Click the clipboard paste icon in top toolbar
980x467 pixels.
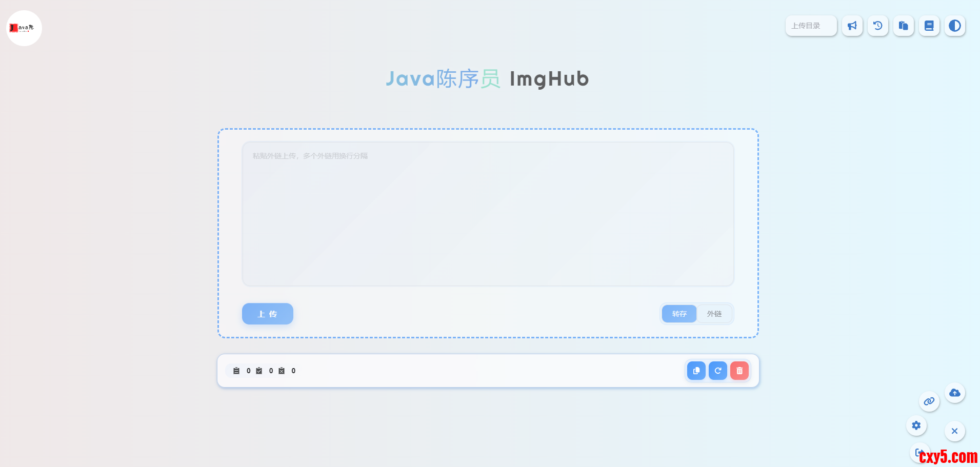click(904, 26)
